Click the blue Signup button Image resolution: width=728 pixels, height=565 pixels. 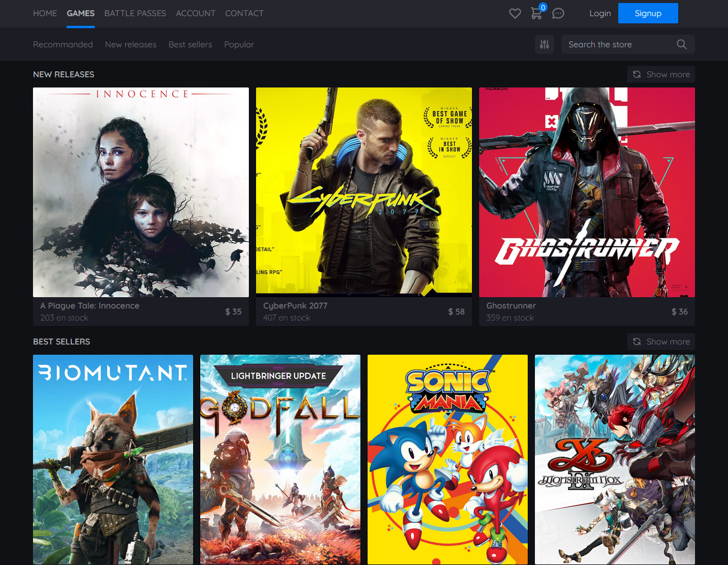[648, 13]
